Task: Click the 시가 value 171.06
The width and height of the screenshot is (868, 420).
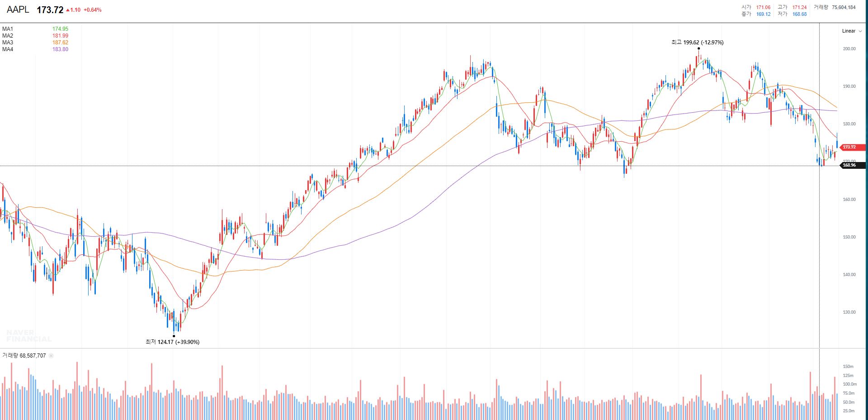Action: [x=763, y=7]
